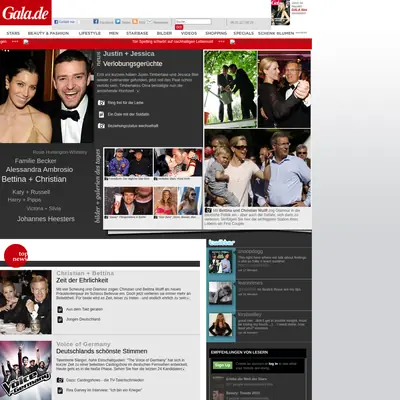The width and height of the screenshot is (400, 400).
Task: Select 'Victoria + Silvia' in the tag cloud
Action: click(x=44, y=208)
